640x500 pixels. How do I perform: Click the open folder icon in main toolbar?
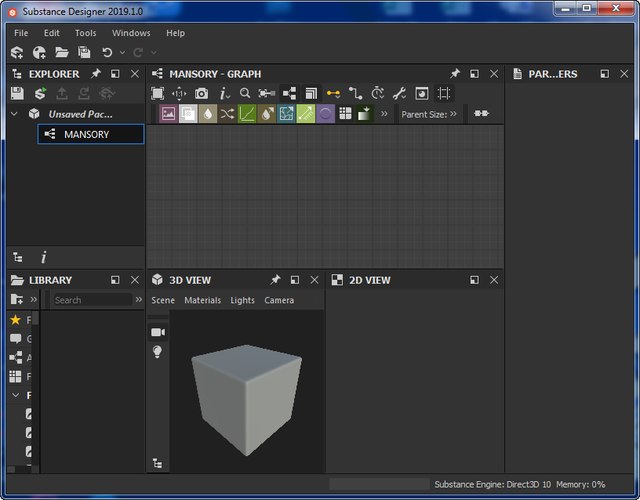(62, 52)
